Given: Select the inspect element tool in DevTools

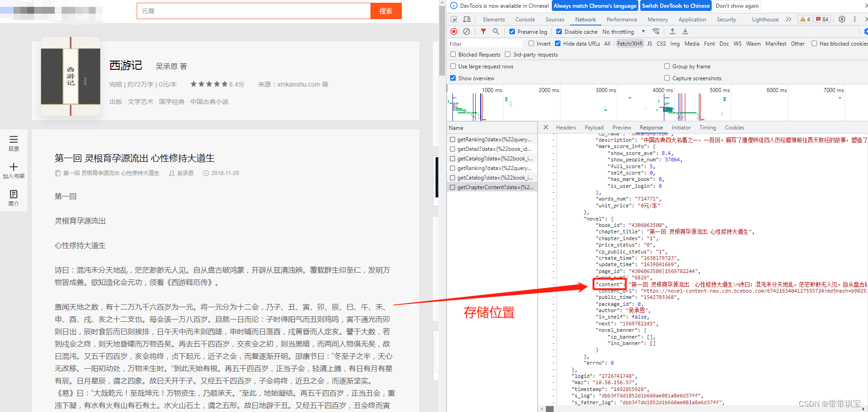Looking at the screenshot, I should pyautogui.click(x=453, y=19).
